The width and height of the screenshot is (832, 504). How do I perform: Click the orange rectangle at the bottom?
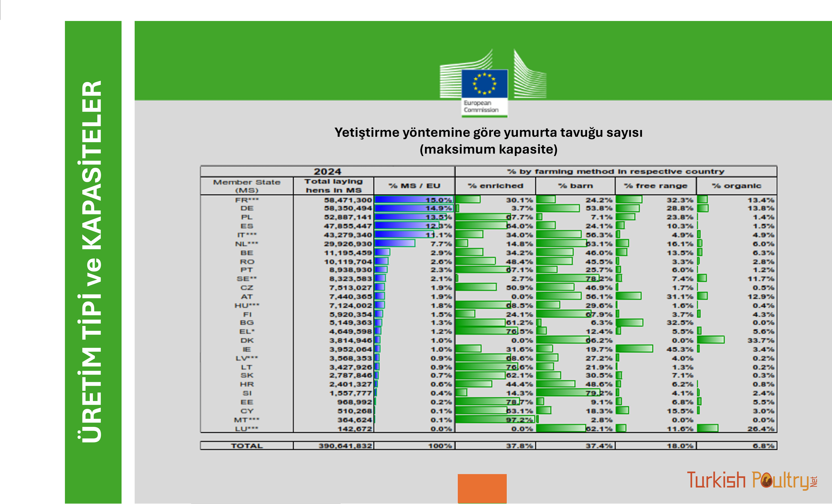pos(482,488)
